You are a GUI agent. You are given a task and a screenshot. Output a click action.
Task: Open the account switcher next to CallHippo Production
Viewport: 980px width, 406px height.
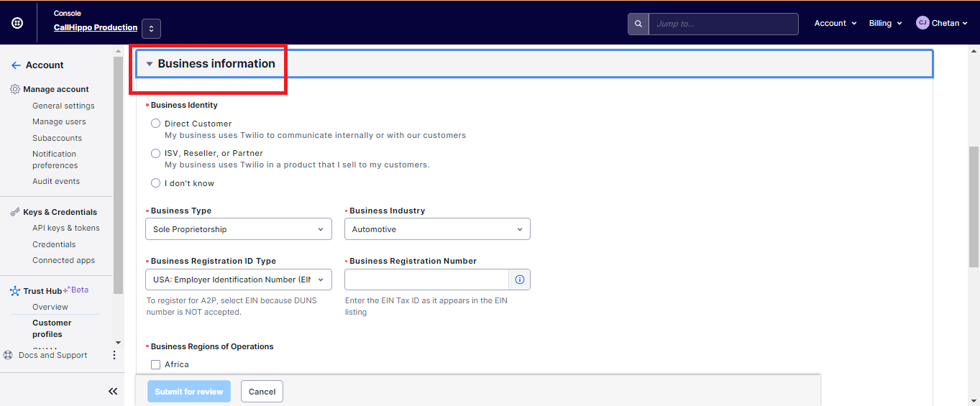point(151,29)
